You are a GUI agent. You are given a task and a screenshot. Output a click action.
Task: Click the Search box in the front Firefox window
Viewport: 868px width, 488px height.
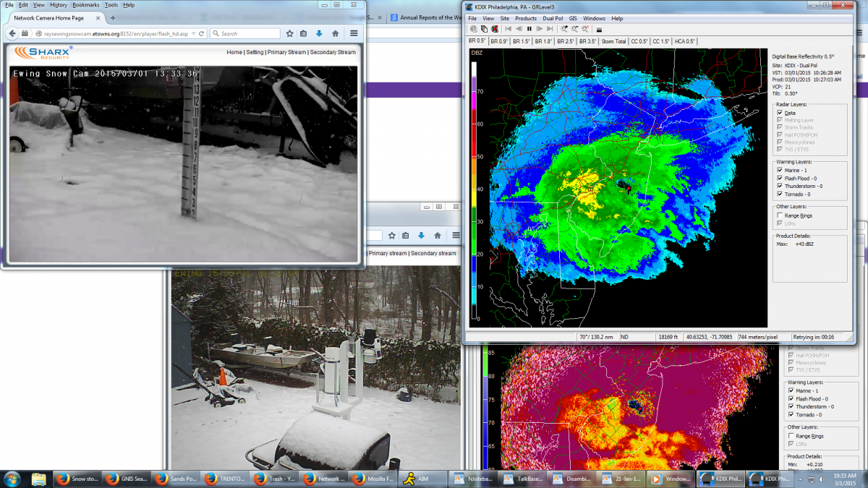tap(246, 33)
